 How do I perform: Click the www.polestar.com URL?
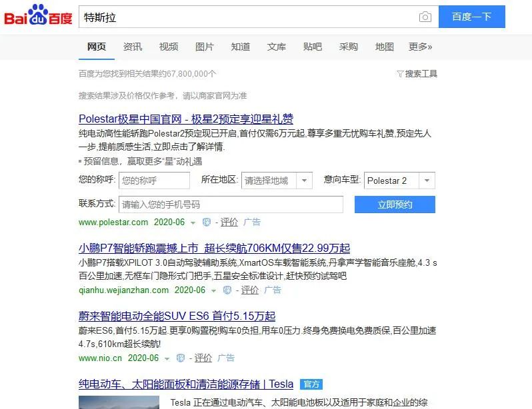[x=113, y=222]
